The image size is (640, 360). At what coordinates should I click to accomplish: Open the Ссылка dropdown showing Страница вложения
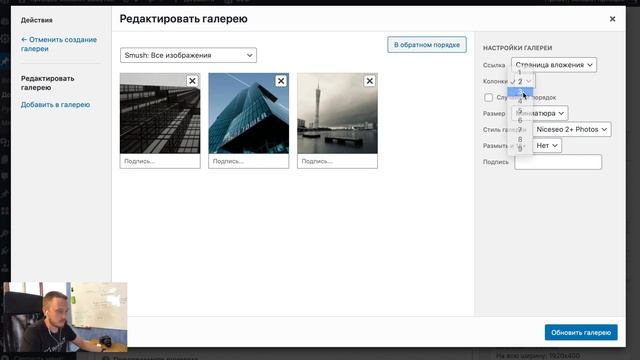point(554,65)
